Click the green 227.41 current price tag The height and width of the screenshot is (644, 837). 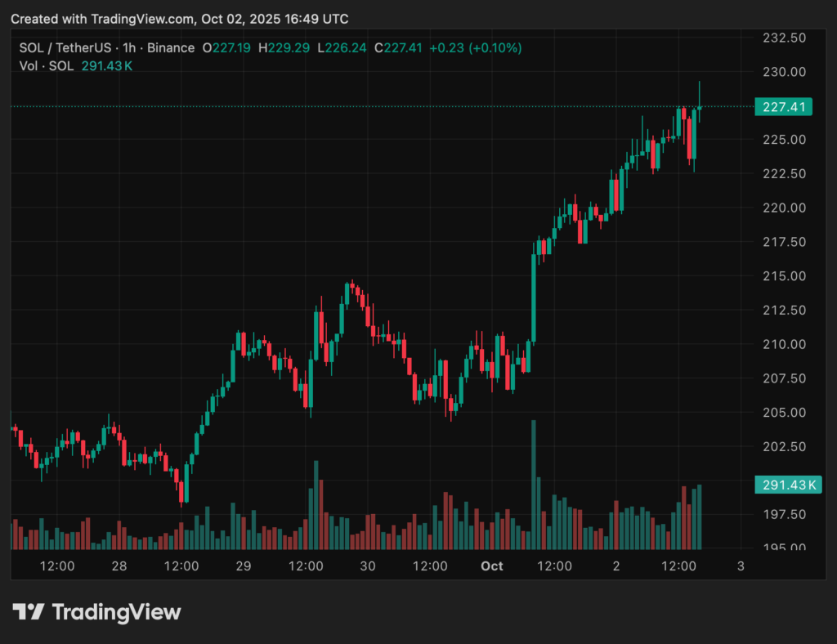[783, 107]
